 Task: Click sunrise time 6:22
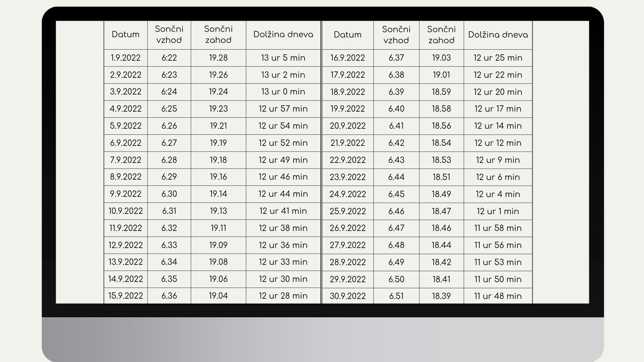pyautogui.click(x=169, y=58)
